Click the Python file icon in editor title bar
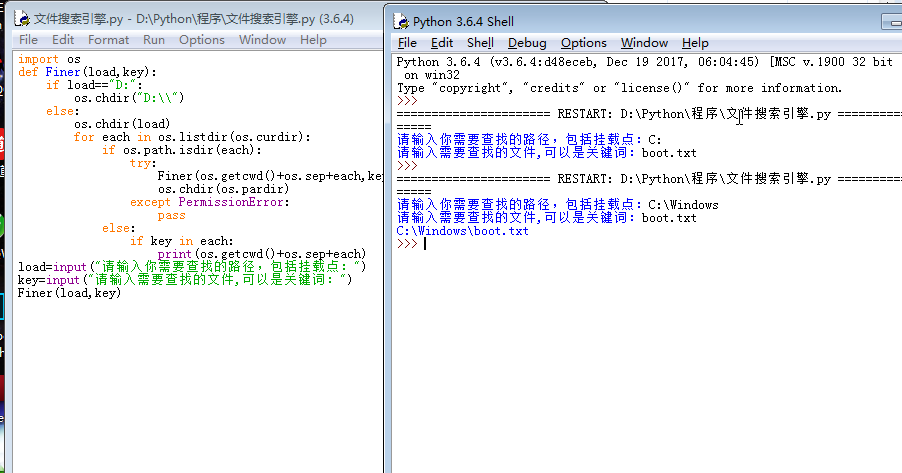Image resolution: width=902 pixels, height=473 pixels. click(x=21, y=19)
